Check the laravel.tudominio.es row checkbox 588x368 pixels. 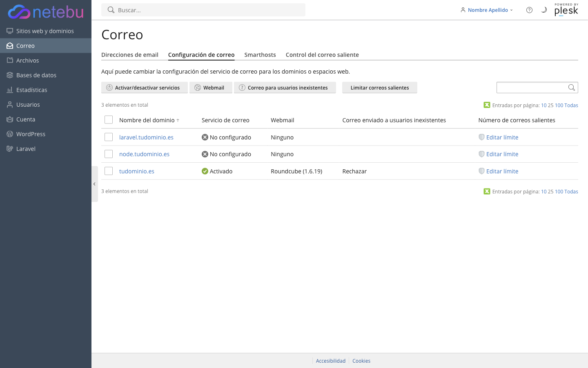point(109,137)
